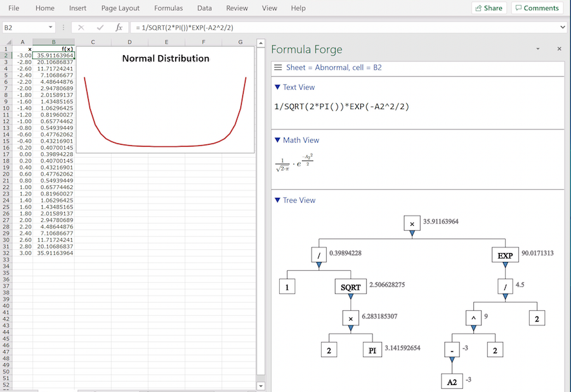Open Formula Forge pane options dropdown
Image resolution: width=571 pixels, height=392 pixels.
point(538,49)
